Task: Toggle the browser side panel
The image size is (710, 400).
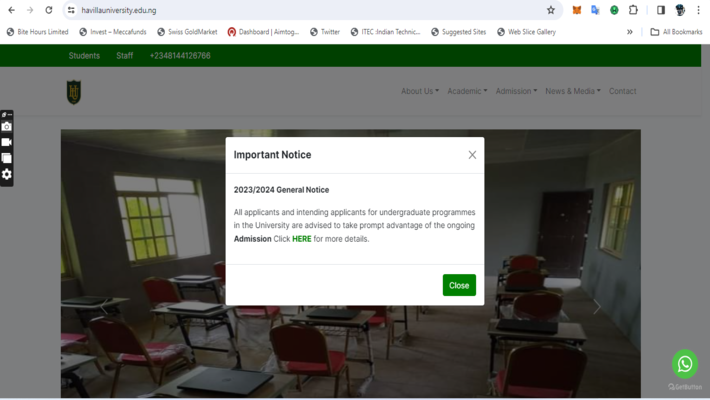Action: [x=660, y=10]
